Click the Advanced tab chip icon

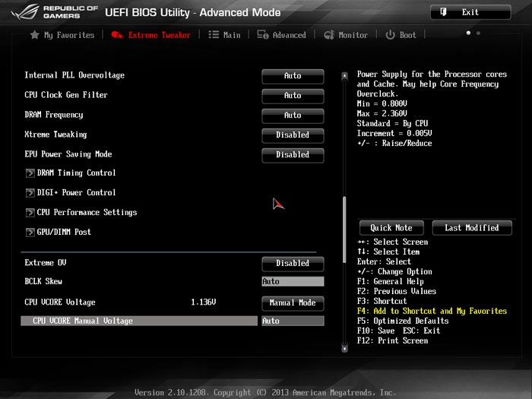coord(262,35)
